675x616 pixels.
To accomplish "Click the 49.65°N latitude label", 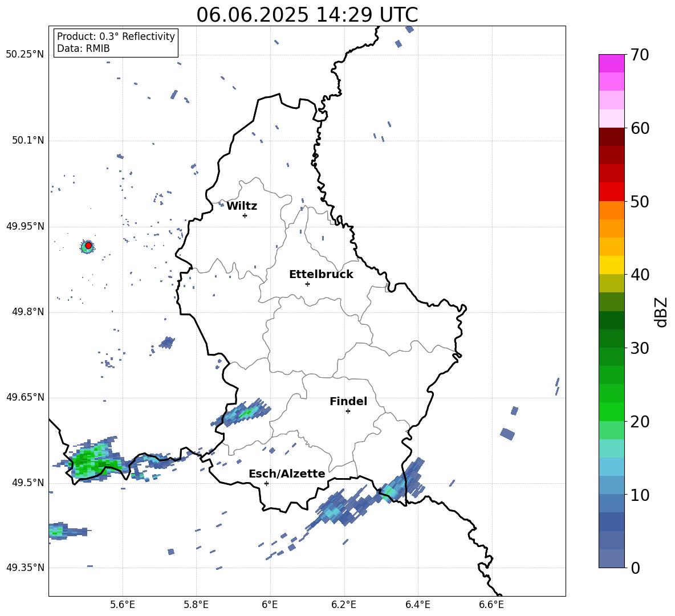I will tap(25, 397).
